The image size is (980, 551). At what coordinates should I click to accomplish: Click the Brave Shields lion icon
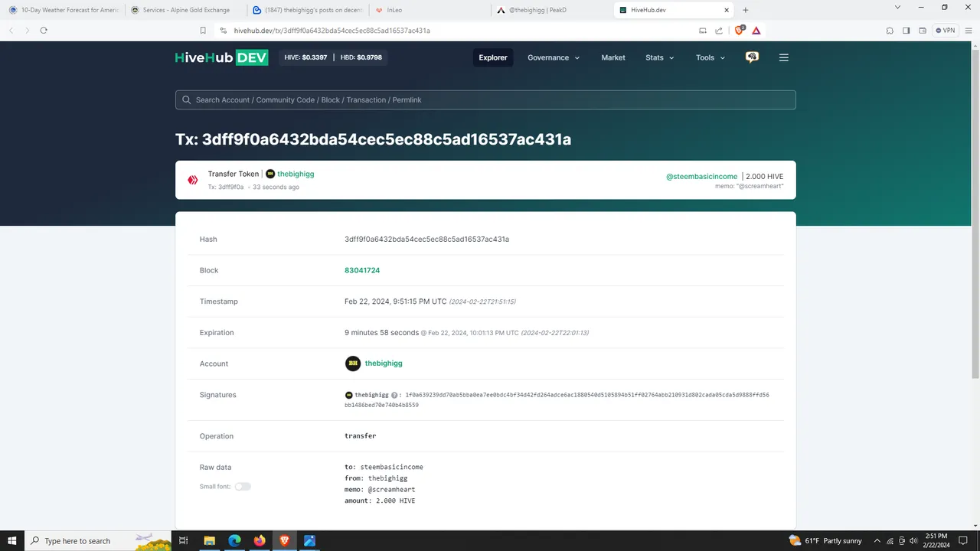[x=740, y=31]
